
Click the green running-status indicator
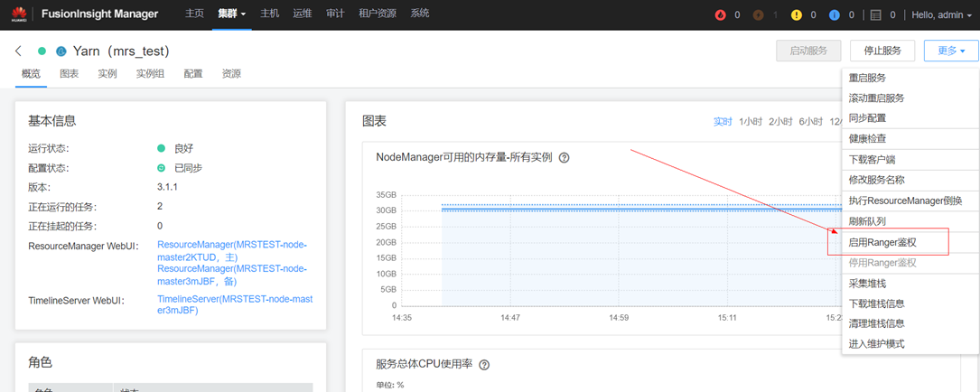coord(162,149)
